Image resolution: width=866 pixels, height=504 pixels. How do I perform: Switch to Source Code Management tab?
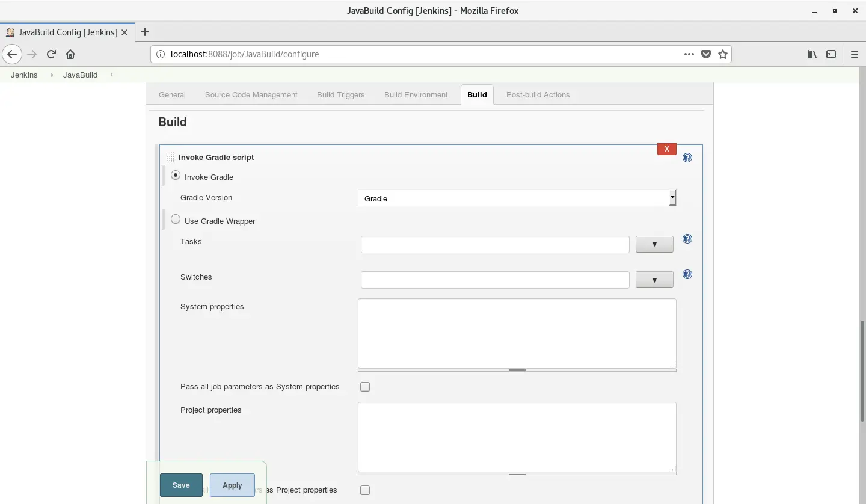pos(251,95)
